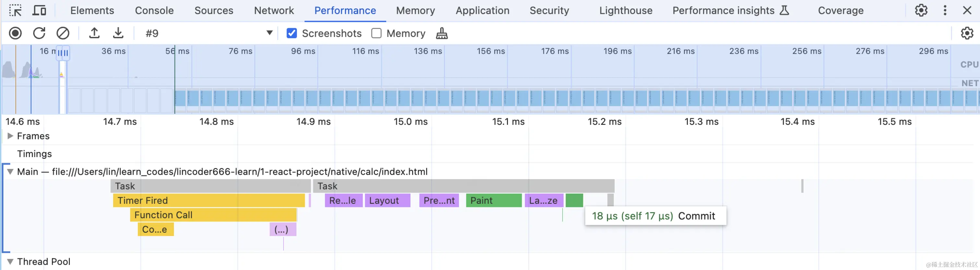Clear the performance recording
This screenshot has width=980, height=270.
(63, 33)
